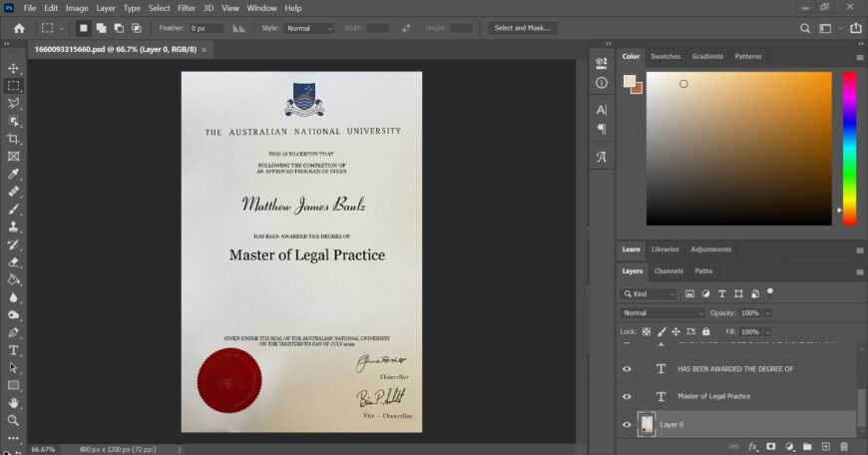The height and width of the screenshot is (455, 868).
Task: Select the Lasso tool
Action: (x=13, y=104)
